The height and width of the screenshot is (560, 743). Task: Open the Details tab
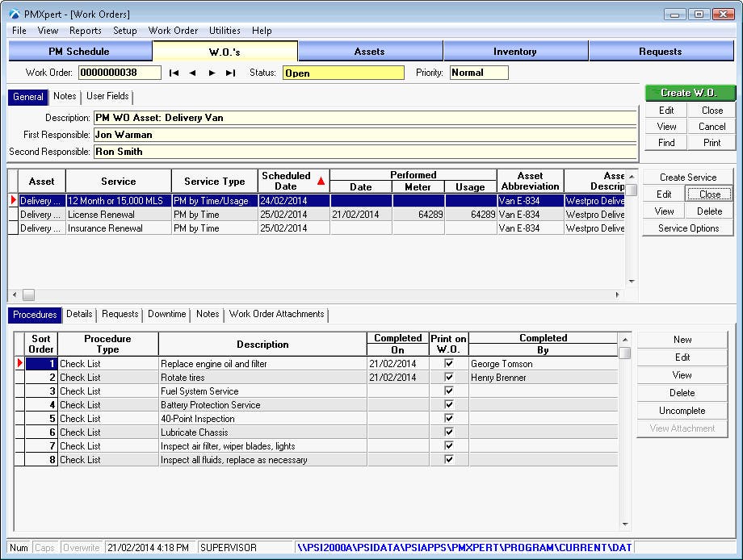79,315
